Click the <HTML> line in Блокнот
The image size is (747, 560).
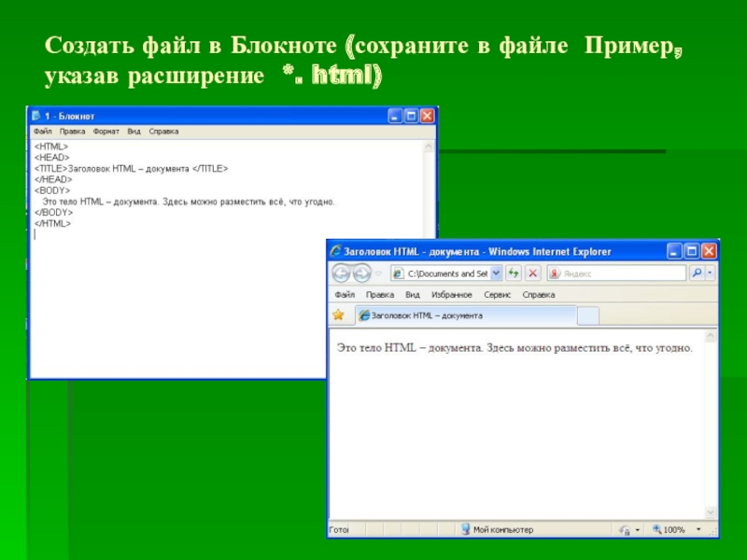coord(51,147)
